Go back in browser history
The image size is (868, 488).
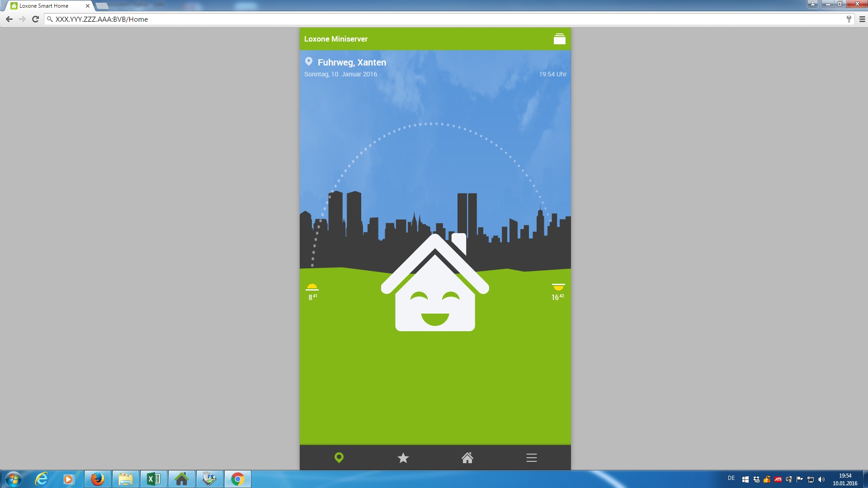tap(9, 19)
